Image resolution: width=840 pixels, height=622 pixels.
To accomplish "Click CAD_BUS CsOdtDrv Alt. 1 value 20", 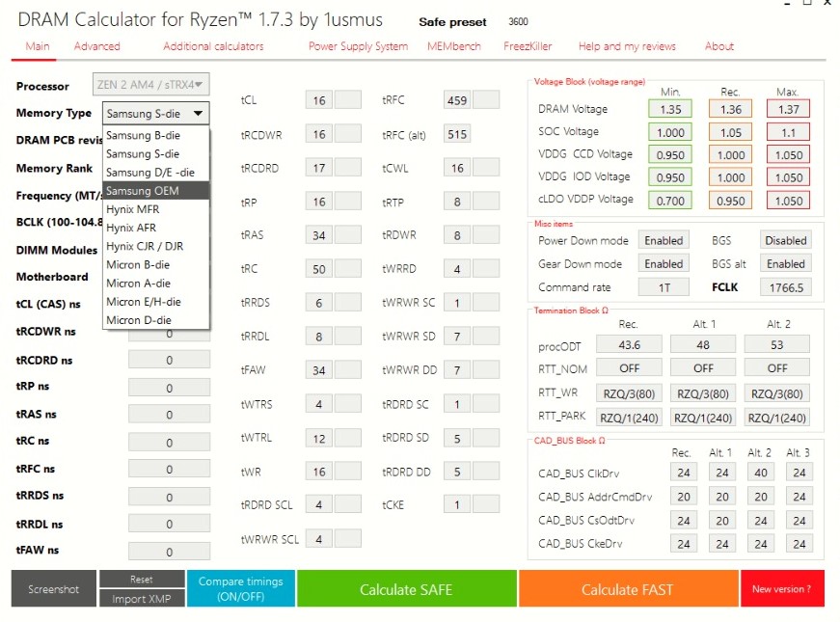I will [x=722, y=520].
